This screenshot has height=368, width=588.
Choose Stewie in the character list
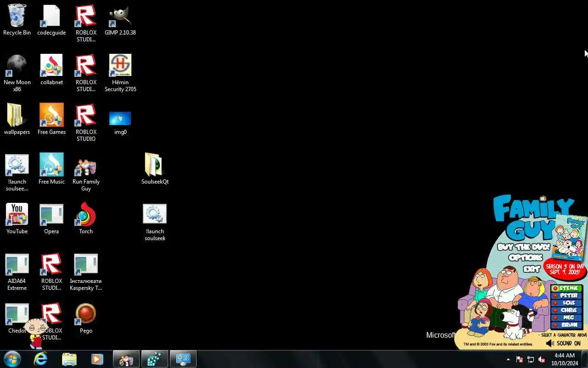pyautogui.click(x=566, y=288)
